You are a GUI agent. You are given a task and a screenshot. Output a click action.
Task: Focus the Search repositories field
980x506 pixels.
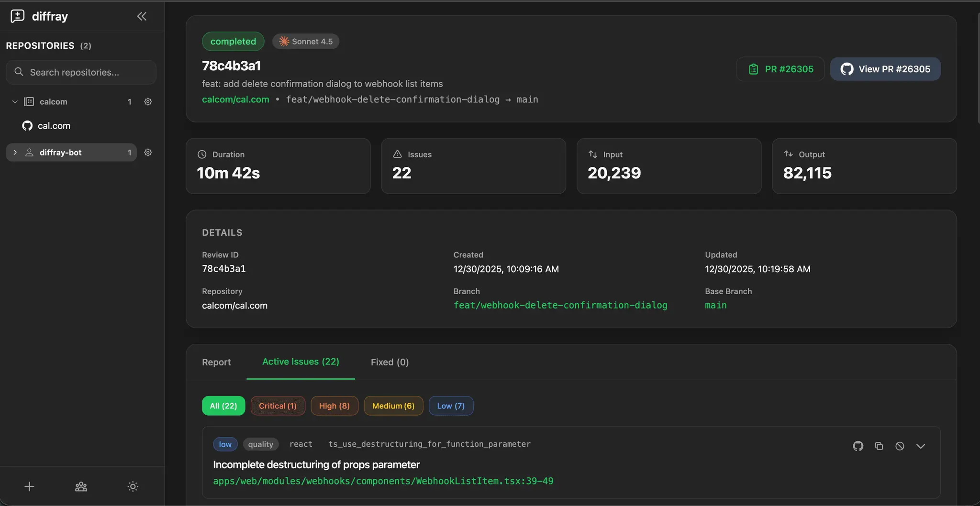tap(81, 72)
